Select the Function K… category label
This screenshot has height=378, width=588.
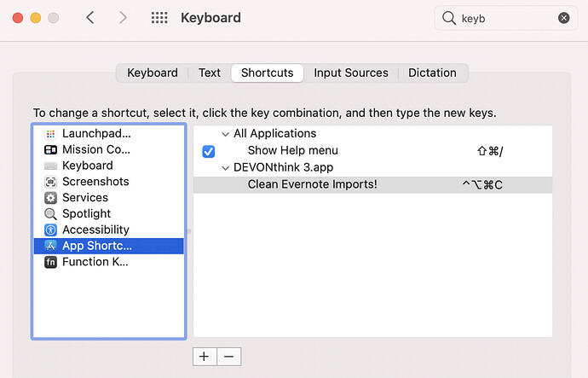(95, 262)
